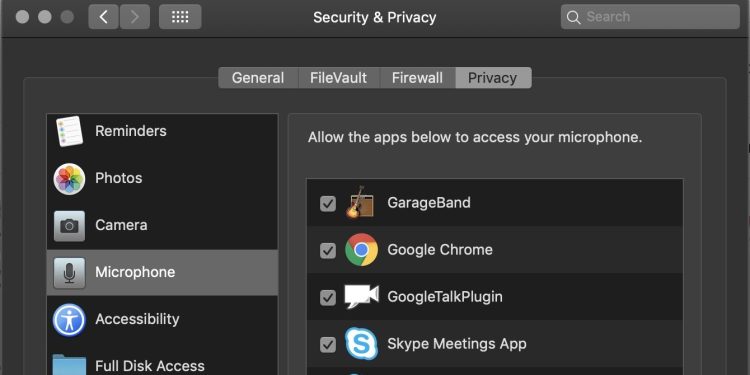Open the Accessibility icon entry
750x375 pixels.
(x=69, y=320)
